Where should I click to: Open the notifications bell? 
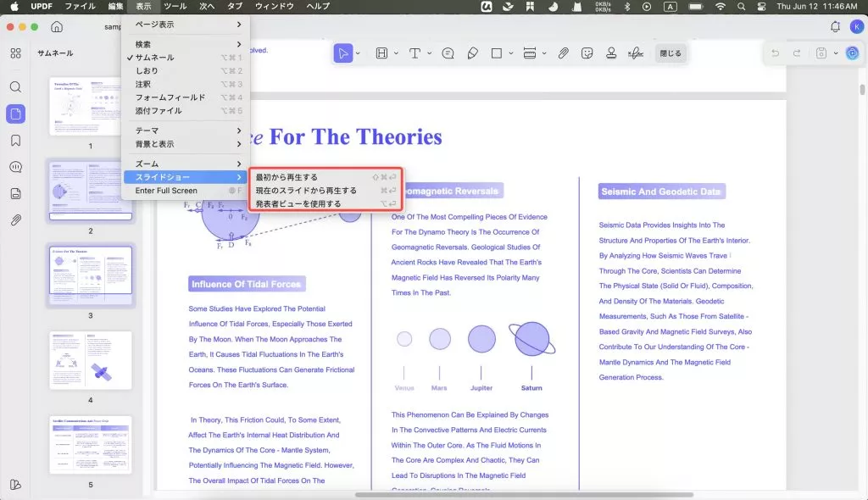point(835,26)
